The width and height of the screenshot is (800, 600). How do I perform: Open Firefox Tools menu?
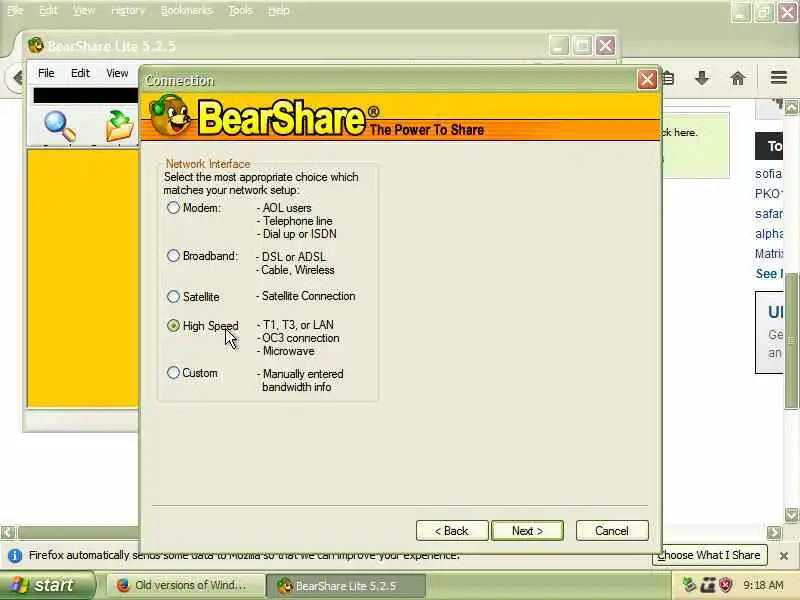point(240,10)
